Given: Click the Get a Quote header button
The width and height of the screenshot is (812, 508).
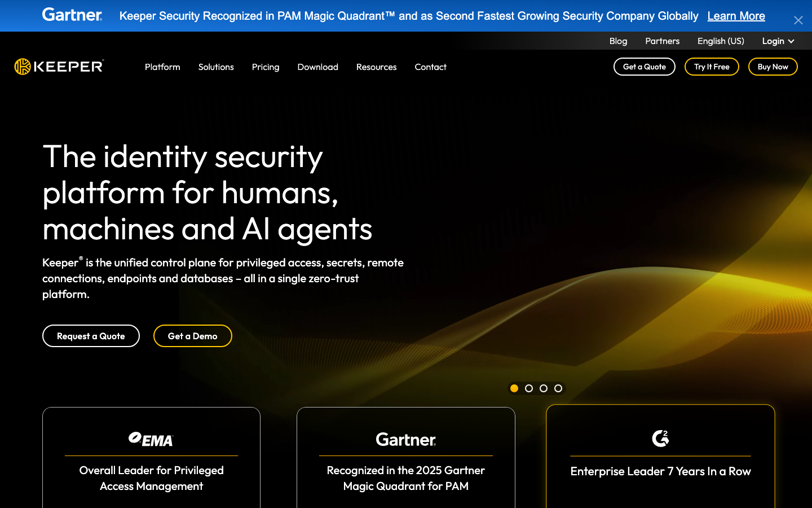Looking at the screenshot, I should coord(645,67).
